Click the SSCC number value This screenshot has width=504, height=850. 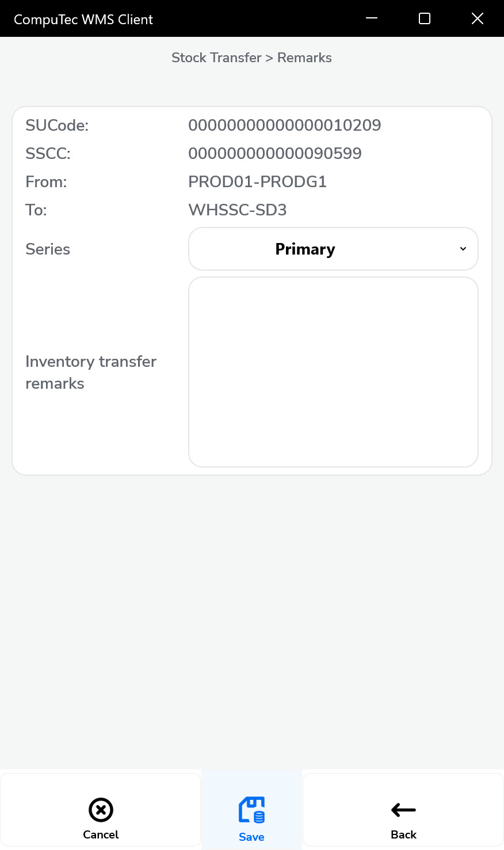(275, 153)
